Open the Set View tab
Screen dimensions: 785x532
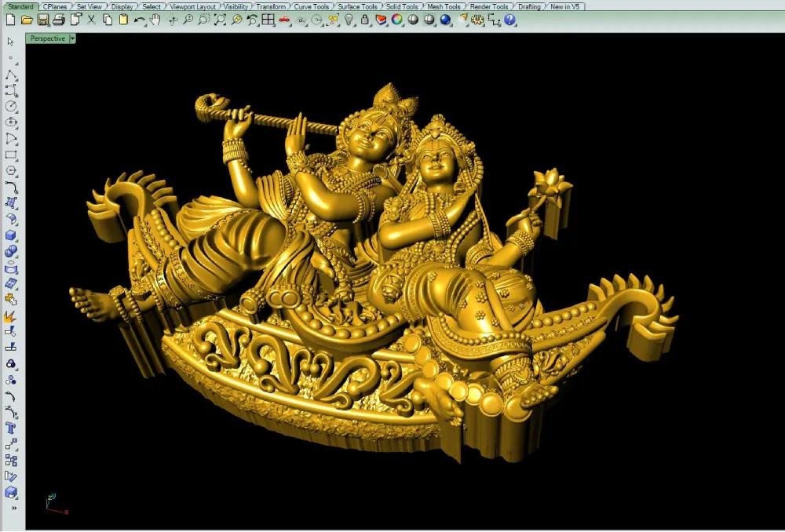point(89,6)
